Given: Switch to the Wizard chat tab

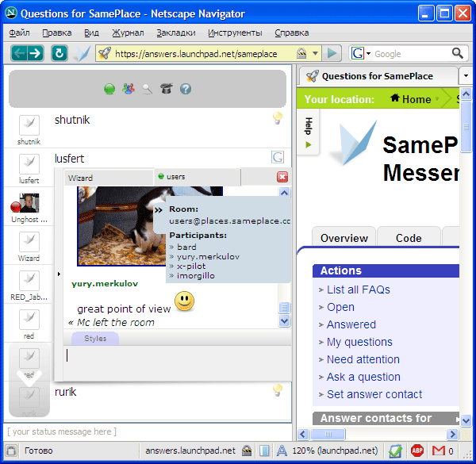Looking at the screenshot, I should [109, 178].
